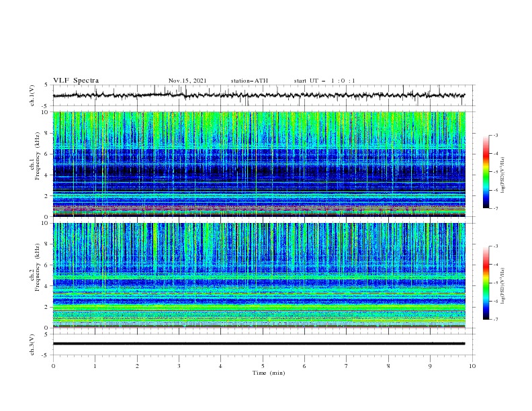Click the date "Nov.15, 2021"
The height and width of the screenshot is (411, 532).
point(187,81)
